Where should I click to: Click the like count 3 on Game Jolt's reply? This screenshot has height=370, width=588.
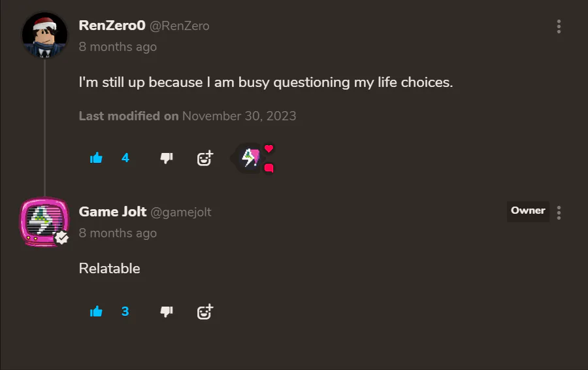pos(125,311)
